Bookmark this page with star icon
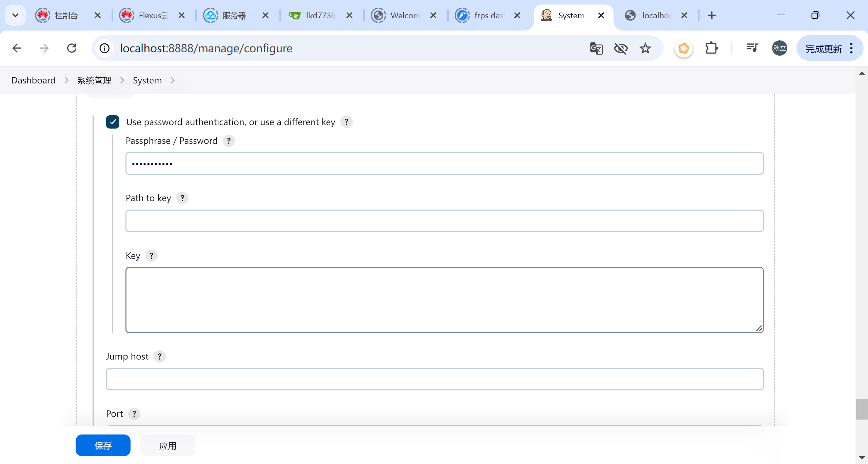 (645, 49)
